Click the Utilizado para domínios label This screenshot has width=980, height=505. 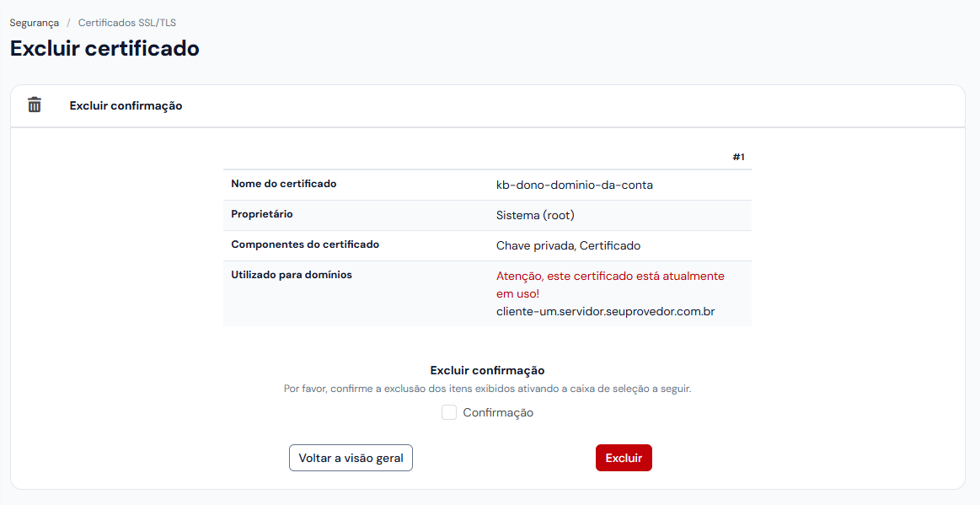[x=292, y=274]
